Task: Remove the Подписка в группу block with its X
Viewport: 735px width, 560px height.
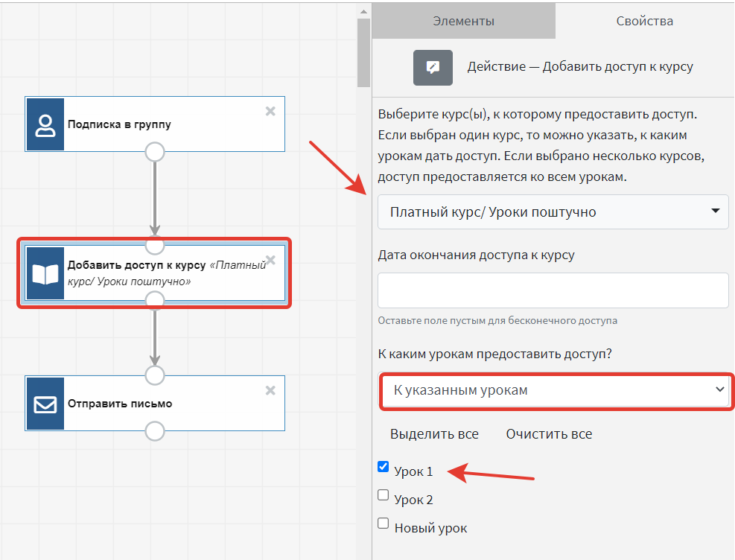Action: click(270, 111)
